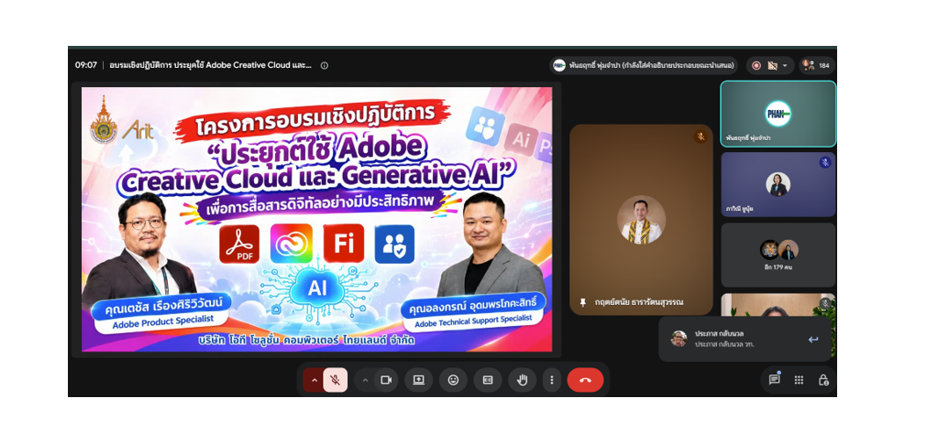The image size is (927, 429).
Task: Open the ประภาส กลับนวล message popup
Action: pos(746,339)
